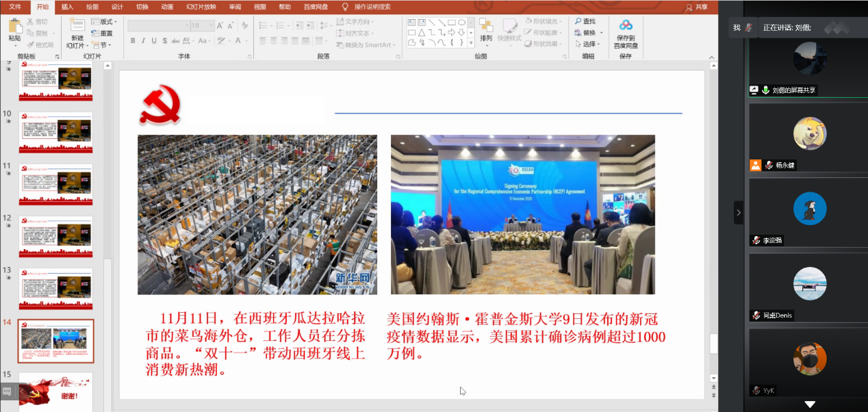Create a new slide with 新建幻灯片 icon

coord(75,28)
